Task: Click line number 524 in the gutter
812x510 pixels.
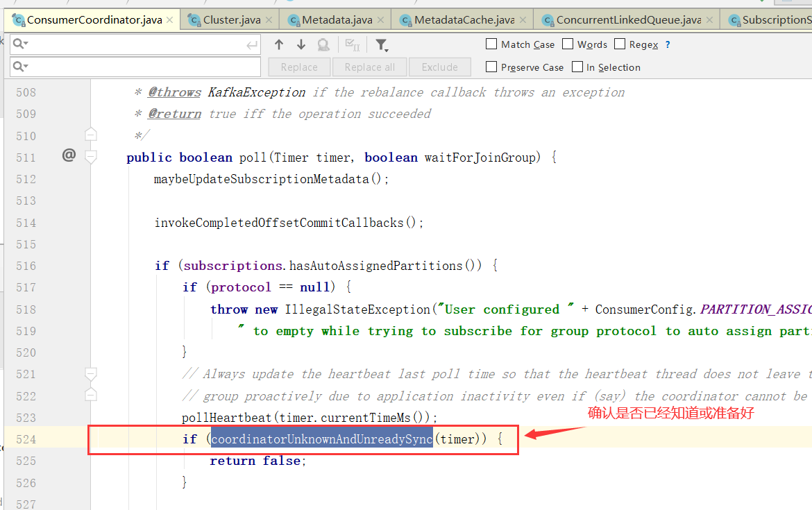Action: point(26,440)
